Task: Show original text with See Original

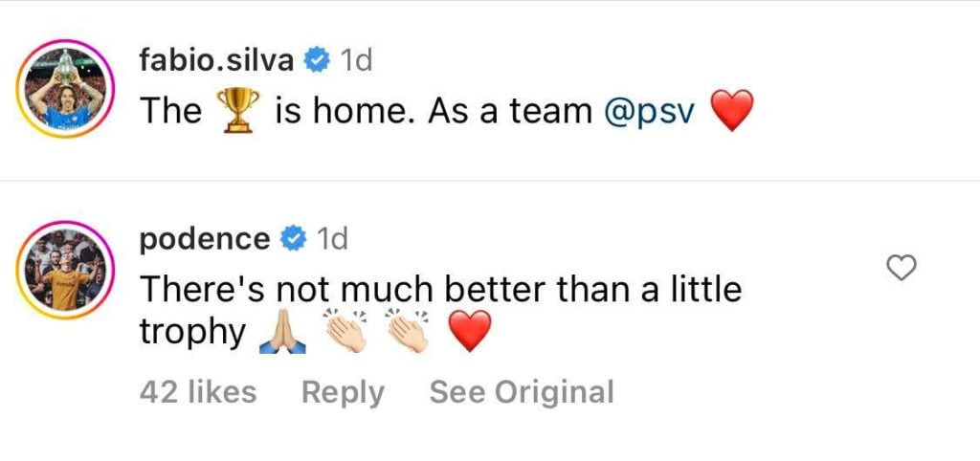Action: click(521, 392)
